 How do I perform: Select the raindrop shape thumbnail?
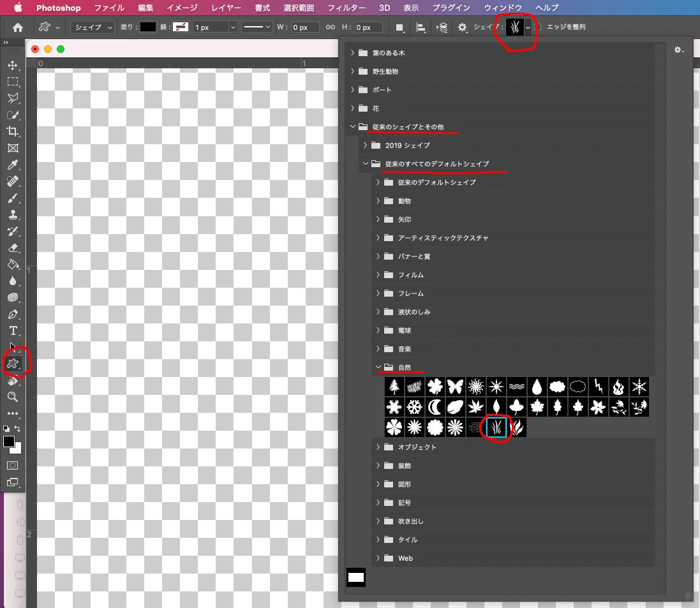tap(537, 387)
